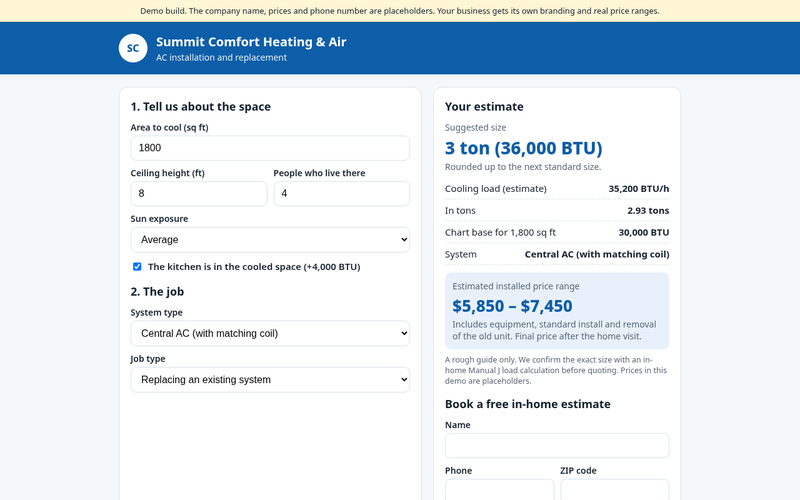Click the Name input field
This screenshot has width=800, height=500.
pyautogui.click(x=557, y=445)
